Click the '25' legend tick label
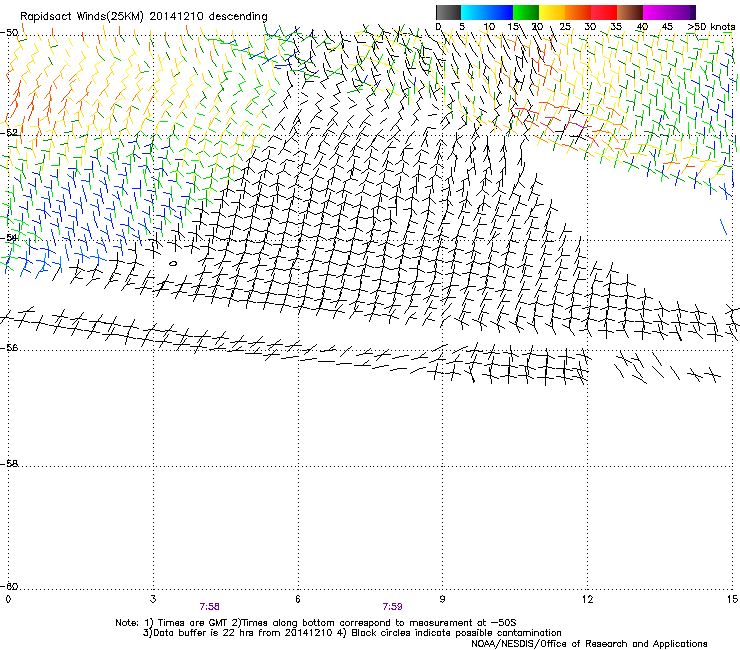The height and width of the screenshot is (650, 740). pyautogui.click(x=565, y=27)
